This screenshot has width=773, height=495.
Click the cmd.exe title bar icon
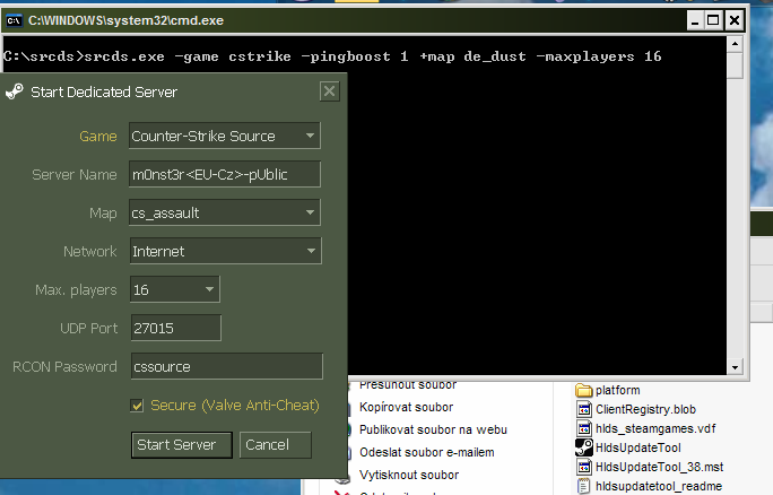[14, 21]
